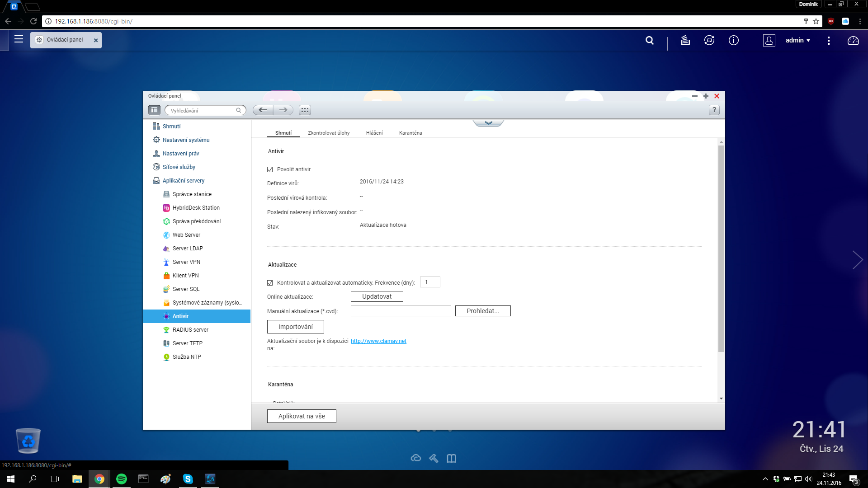Open the clamav.net link
The height and width of the screenshot is (488, 868).
[378, 341]
